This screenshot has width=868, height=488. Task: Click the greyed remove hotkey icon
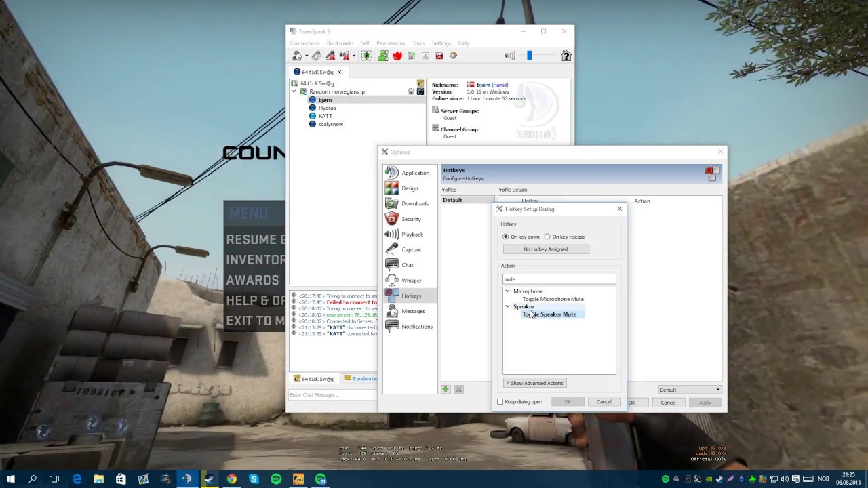[x=459, y=389]
